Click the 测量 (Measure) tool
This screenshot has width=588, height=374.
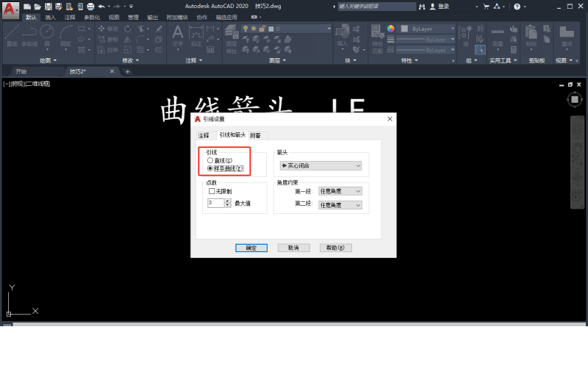pyautogui.click(x=498, y=37)
